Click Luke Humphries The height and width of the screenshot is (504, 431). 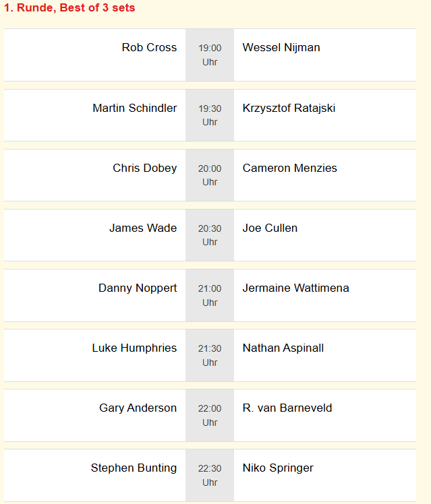tap(134, 348)
